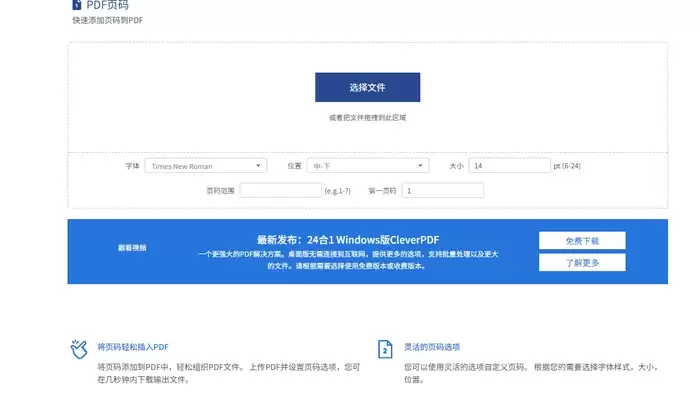Click the hand icon beside 将页码轻松插入PDF
Screen dimensions: 700x395
pos(79,349)
